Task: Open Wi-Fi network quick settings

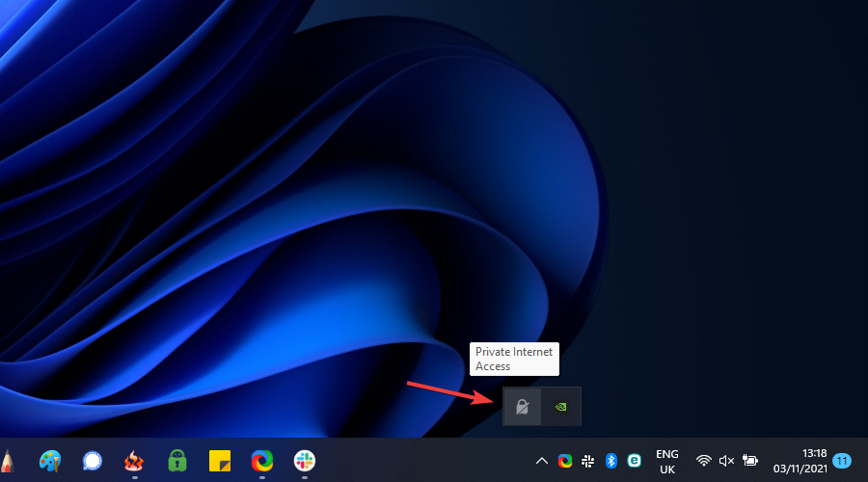Action: 704,461
